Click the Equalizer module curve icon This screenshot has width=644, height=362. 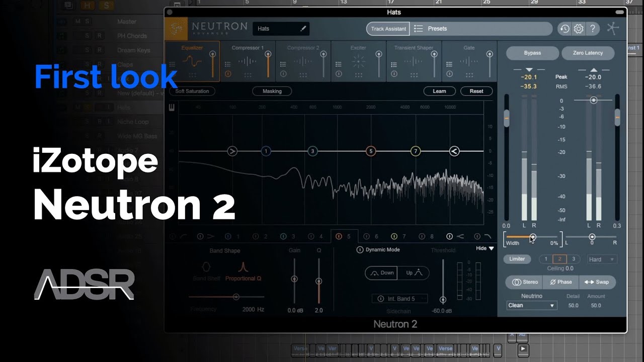click(x=192, y=62)
